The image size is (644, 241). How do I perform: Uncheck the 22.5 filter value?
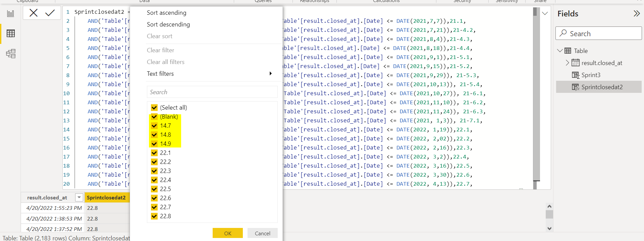154,189
